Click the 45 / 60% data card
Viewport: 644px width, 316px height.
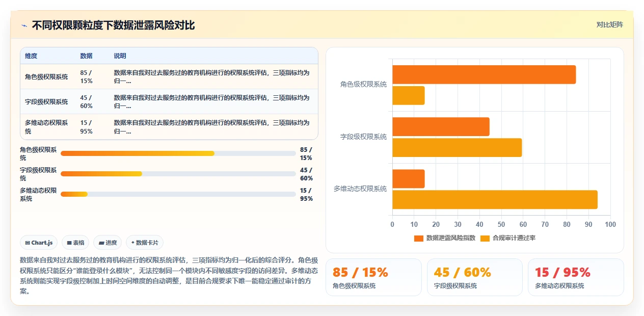pos(475,277)
